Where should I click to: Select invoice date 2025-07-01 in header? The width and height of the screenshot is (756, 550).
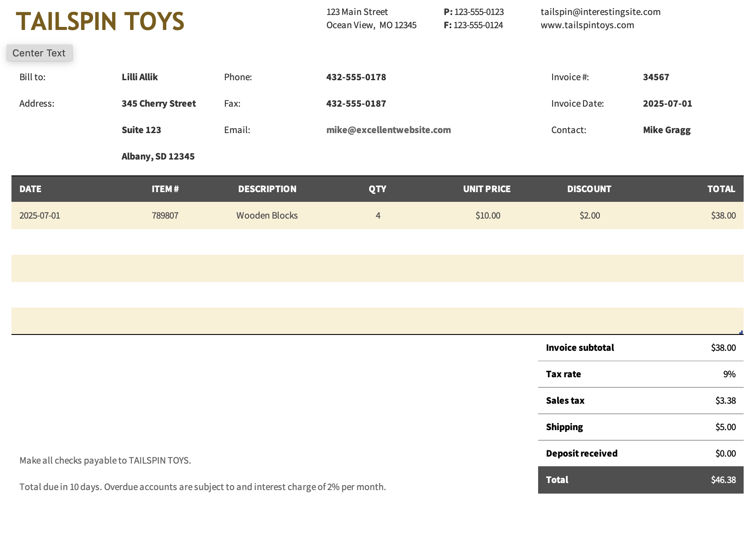[667, 104]
